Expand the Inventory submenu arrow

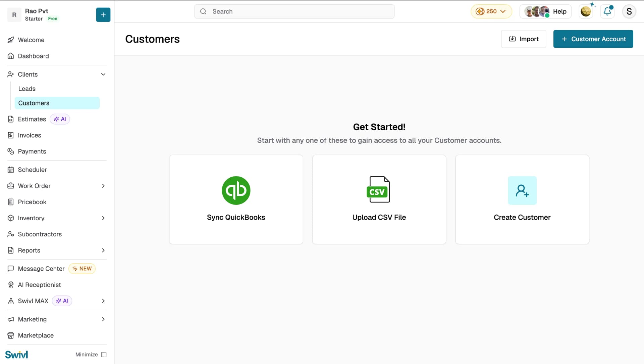coord(103,218)
